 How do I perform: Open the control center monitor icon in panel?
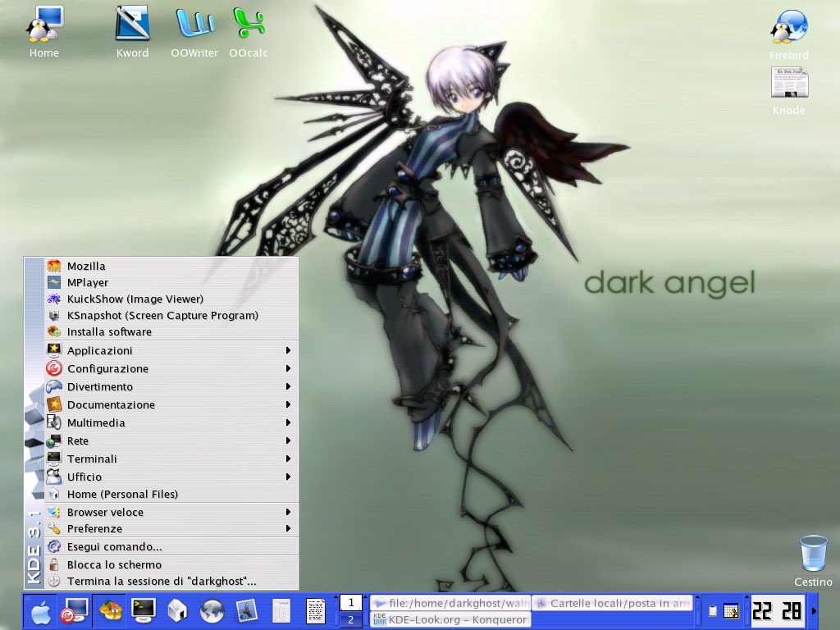coord(75,611)
